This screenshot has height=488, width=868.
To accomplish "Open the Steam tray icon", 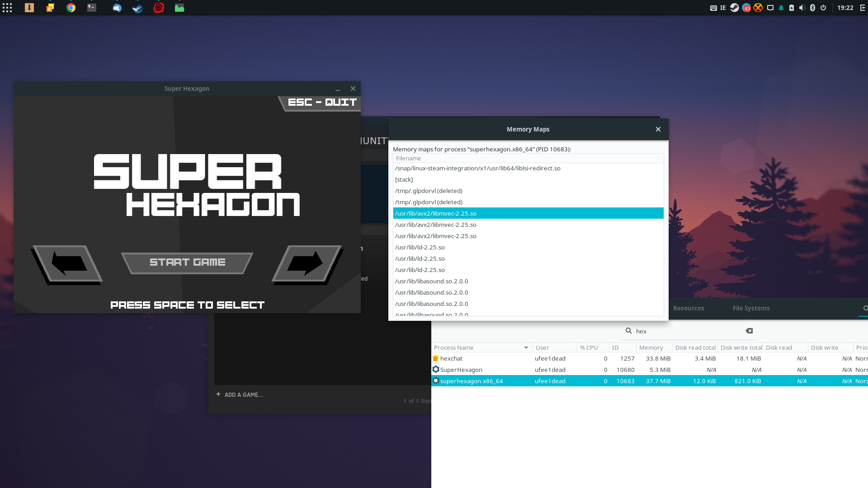I will 735,8.
